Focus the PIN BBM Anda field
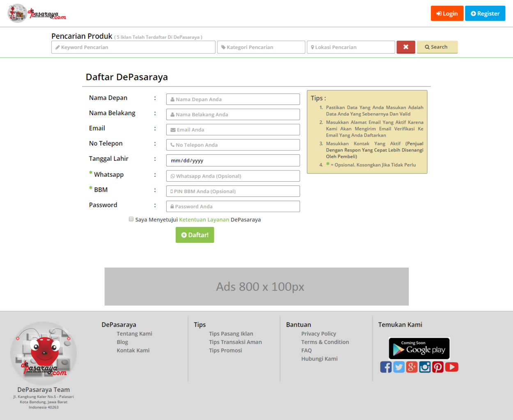The width and height of the screenshot is (513, 420). click(233, 191)
